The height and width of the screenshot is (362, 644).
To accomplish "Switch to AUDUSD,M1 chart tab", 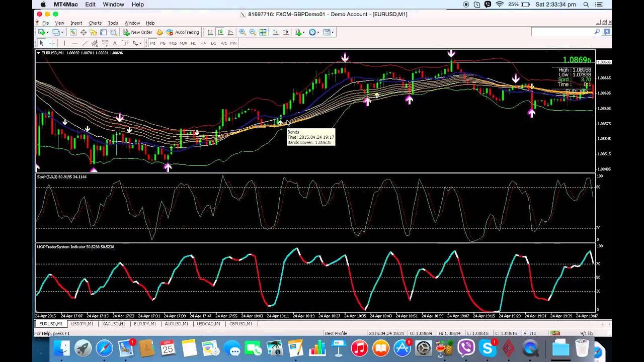I will 176,324.
